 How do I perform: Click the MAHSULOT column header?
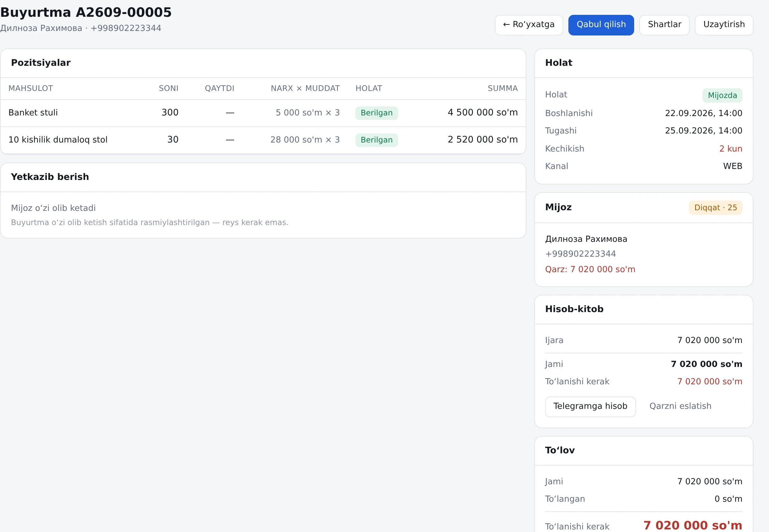[31, 88]
